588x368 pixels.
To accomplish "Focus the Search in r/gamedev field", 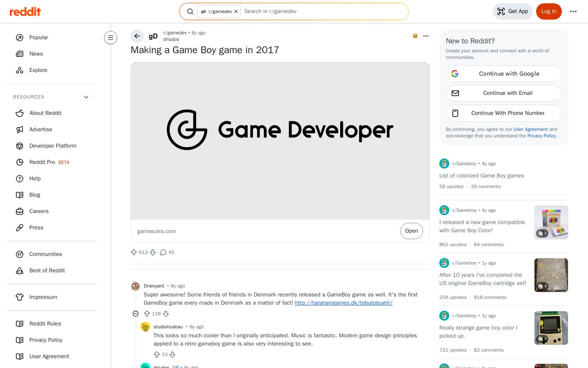I will point(323,11).
